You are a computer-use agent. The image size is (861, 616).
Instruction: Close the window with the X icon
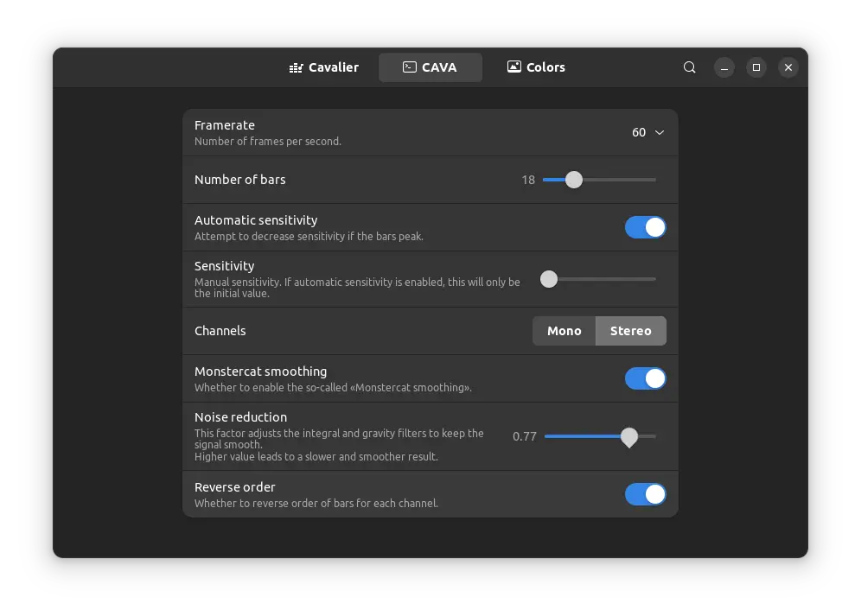(x=788, y=67)
